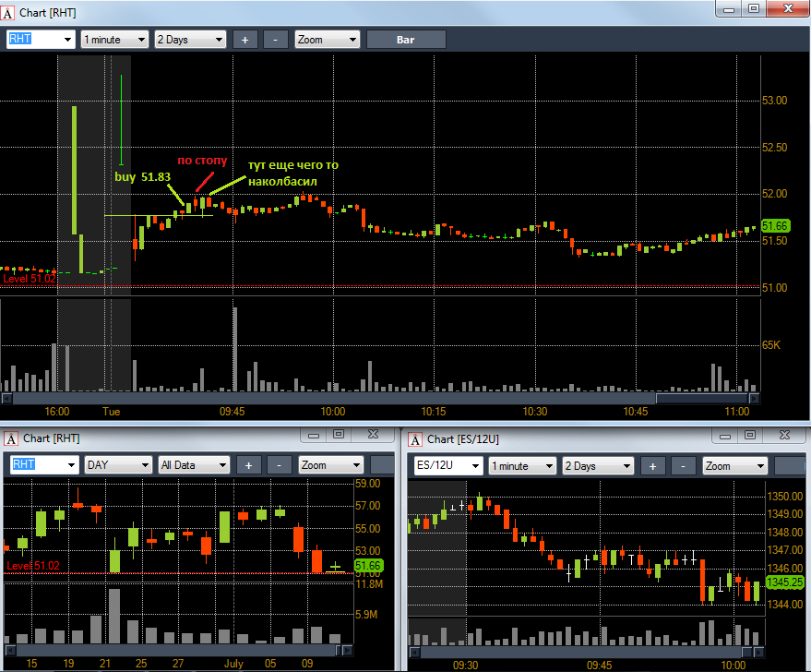
Task: Close the Chart [ES/12U] window
Action: coord(784,436)
